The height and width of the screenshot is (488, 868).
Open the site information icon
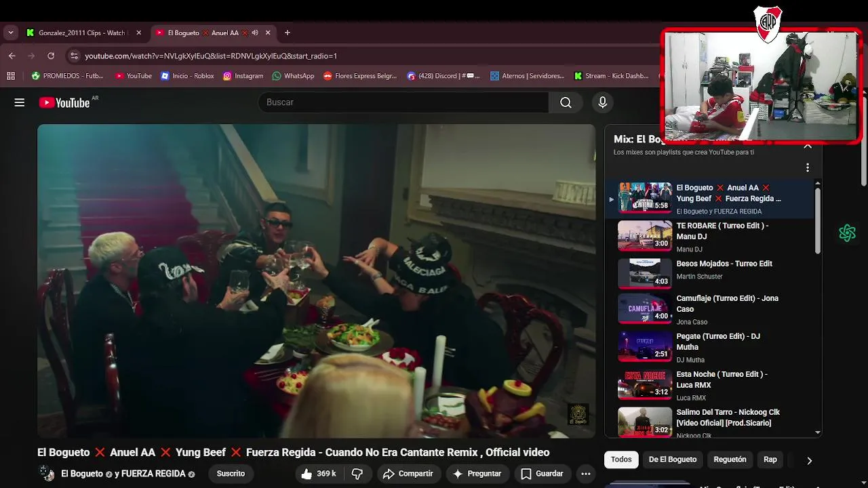click(75, 56)
